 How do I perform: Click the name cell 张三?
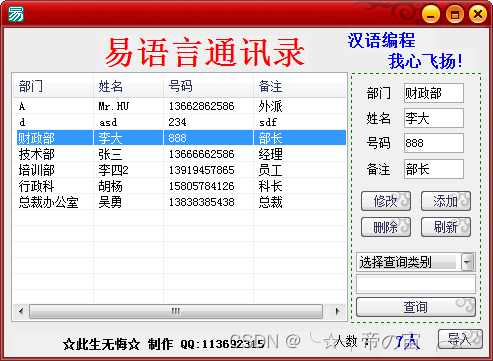[x=110, y=154]
